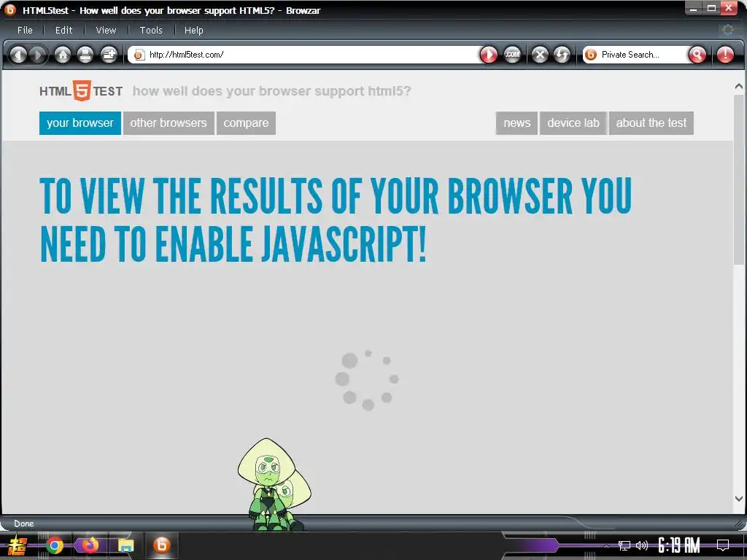Click the page scrollbar down arrow
747x560 pixels.
[x=738, y=499]
